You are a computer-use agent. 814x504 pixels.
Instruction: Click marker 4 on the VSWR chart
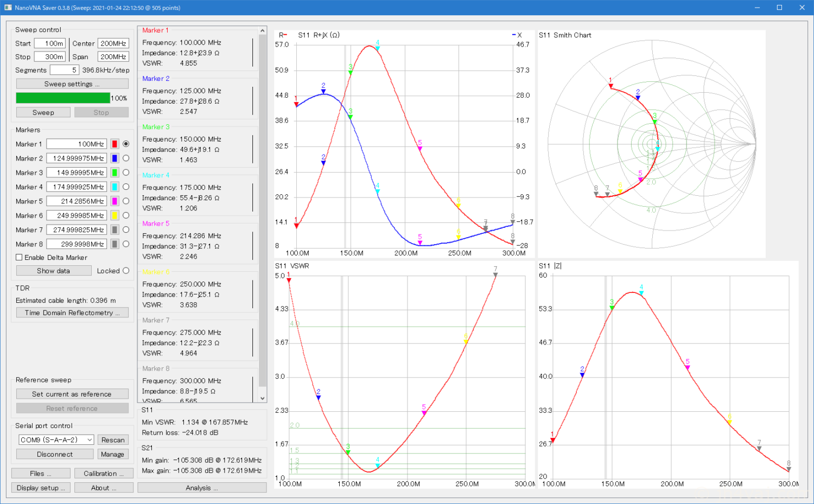[378, 465]
